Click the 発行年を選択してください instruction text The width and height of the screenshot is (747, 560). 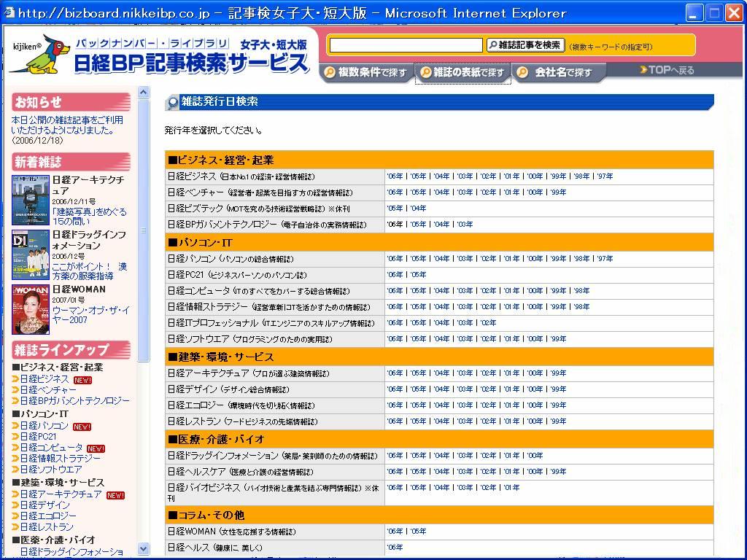[213, 131]
